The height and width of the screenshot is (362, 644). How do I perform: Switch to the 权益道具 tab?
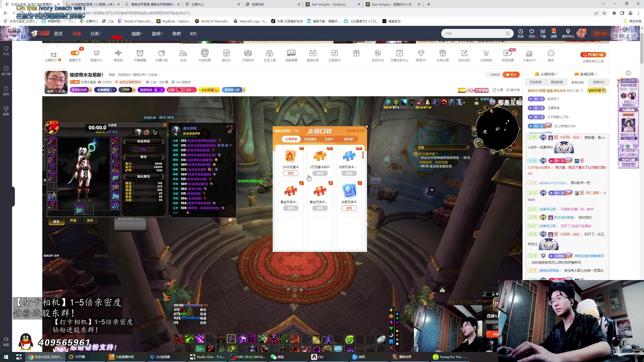[310, 139]
